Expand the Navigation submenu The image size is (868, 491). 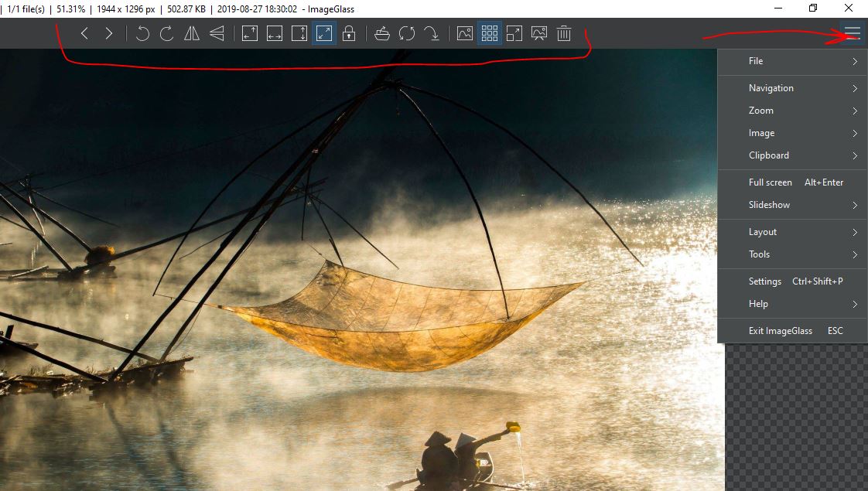(771, 87)
